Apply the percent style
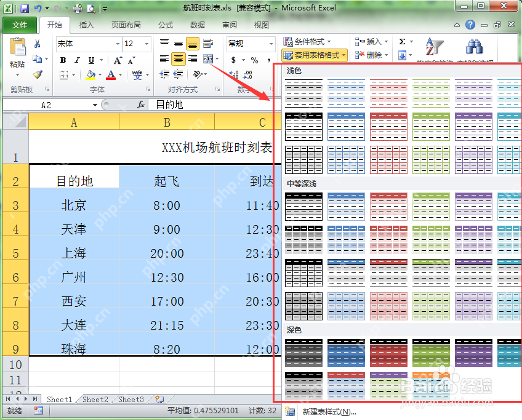This screenshot has width=522, height=420. (x=254, y=60)
